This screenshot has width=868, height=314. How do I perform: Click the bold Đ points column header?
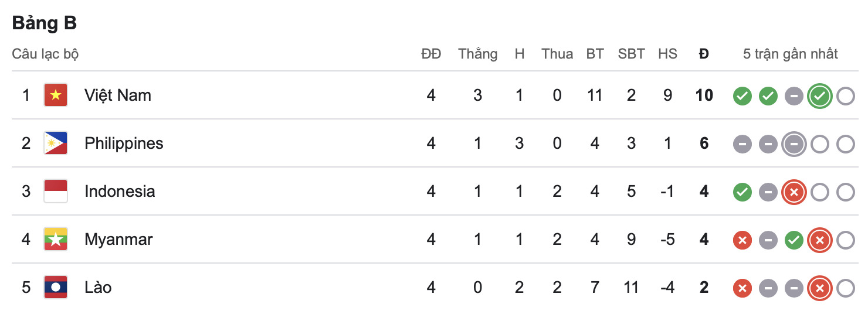(704, 54)
